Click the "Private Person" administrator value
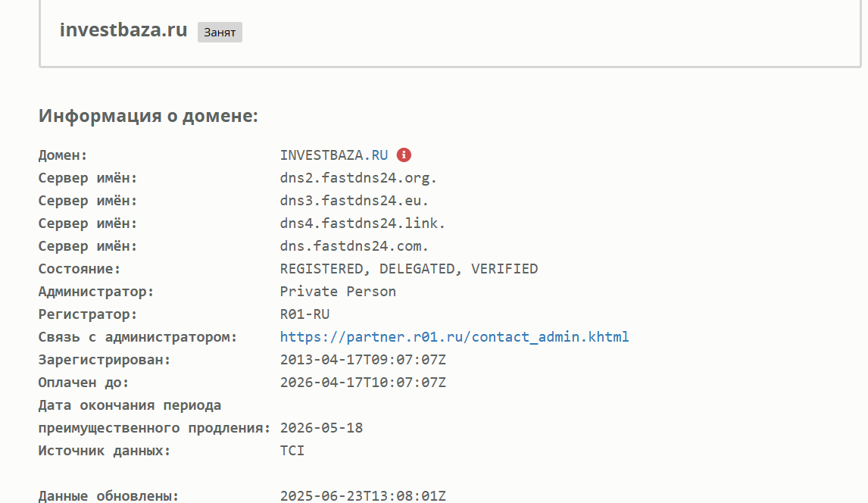 (338, 292)
